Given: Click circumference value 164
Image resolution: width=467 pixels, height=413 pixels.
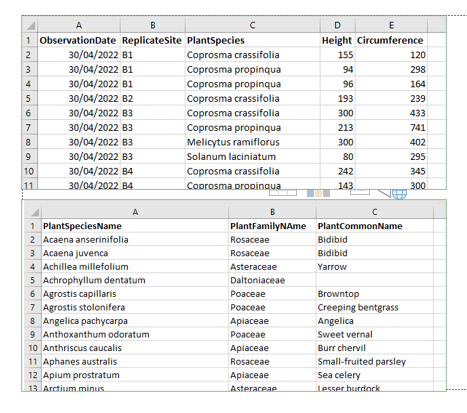Looking at the screenshot, I should (x=391, y=84).
